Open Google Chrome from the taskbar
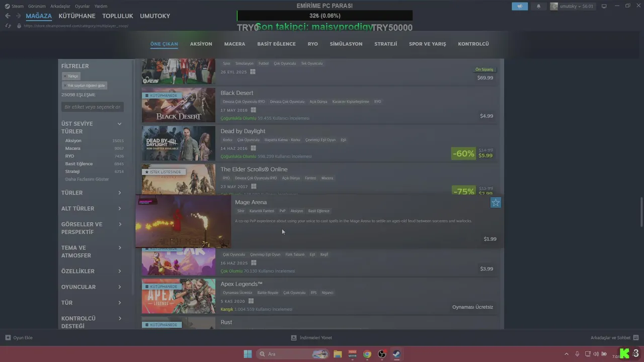 pyautogui.click(x=367, y=354)
